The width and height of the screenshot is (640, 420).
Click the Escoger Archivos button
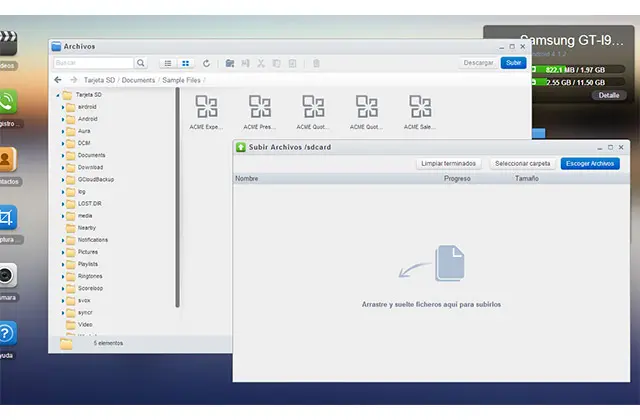click(x=590, y=163)
